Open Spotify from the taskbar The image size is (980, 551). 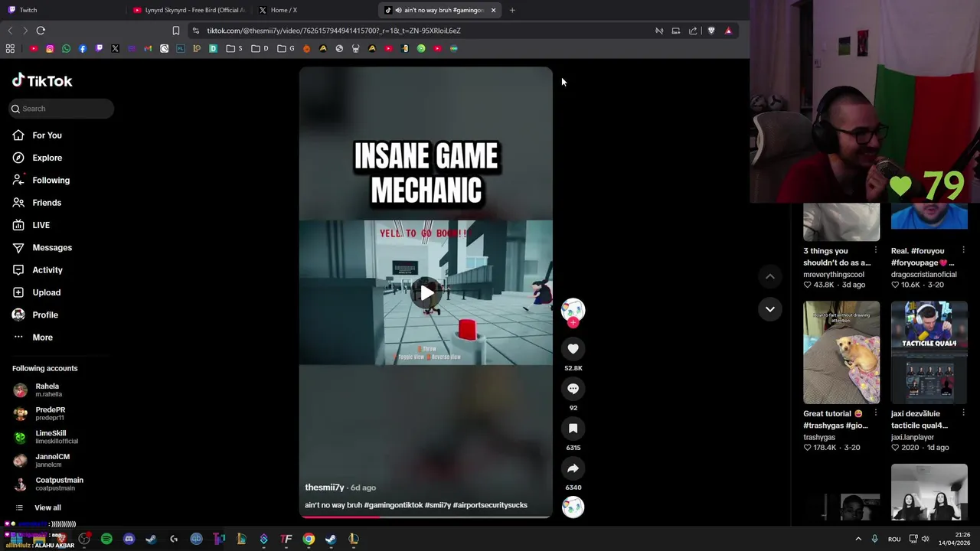pyautogui.click(x=106, y=539)
